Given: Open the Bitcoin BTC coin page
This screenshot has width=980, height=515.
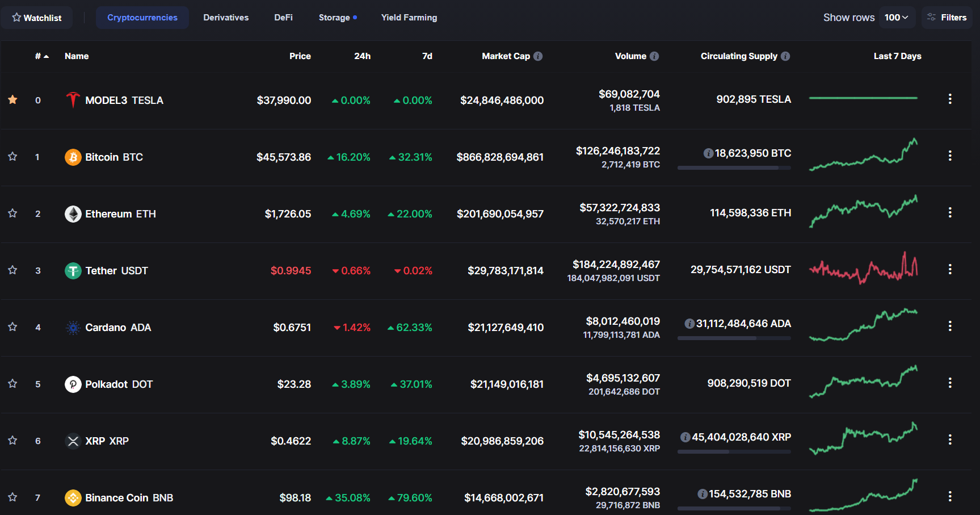Looking at the screenshot, I should click(x=114, y=157).
